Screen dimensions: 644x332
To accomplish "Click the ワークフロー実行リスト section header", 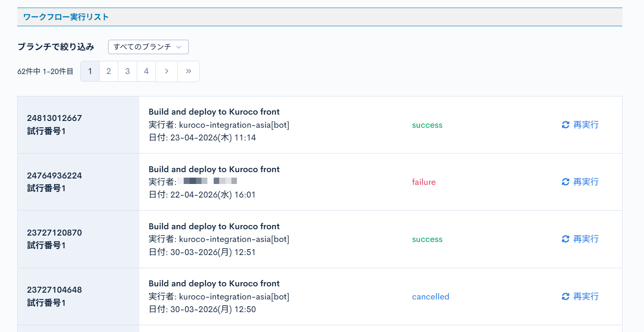I will (66, 17).
